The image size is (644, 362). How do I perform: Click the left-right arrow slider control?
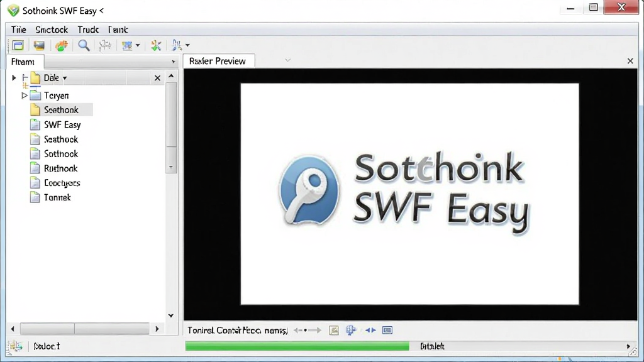click(x=308, y=331)
